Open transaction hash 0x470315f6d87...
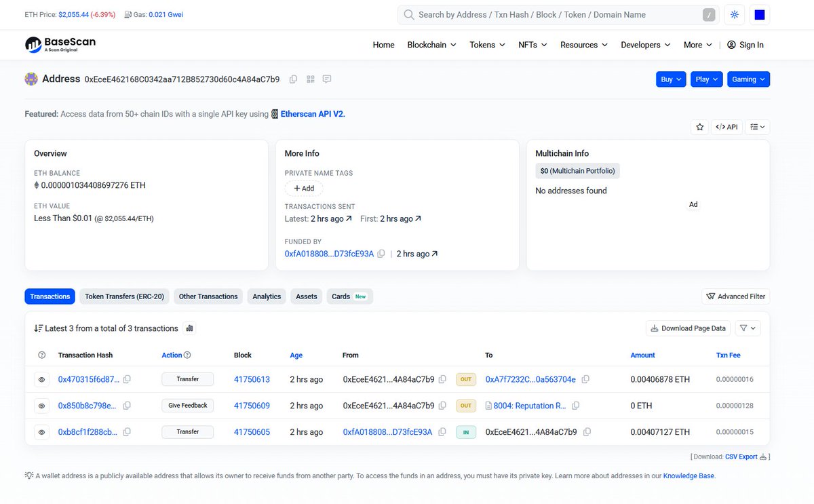The width and height of the screenshot is (814, 504). [88, 379]
